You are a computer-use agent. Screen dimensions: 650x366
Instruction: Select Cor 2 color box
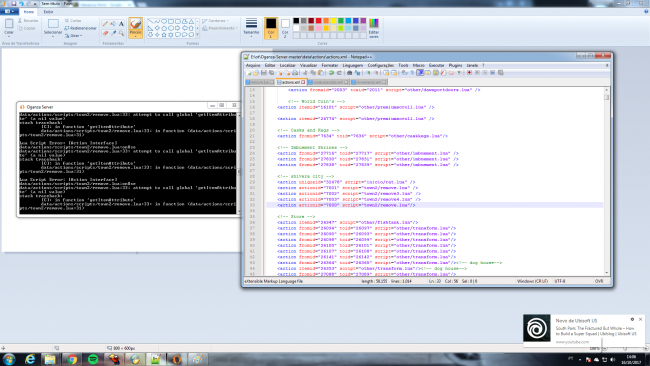coord(285,28)
